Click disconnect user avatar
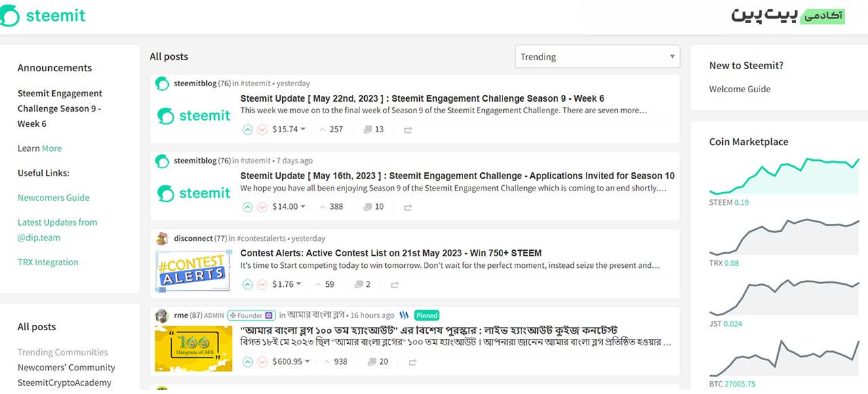 pos(162,239)
